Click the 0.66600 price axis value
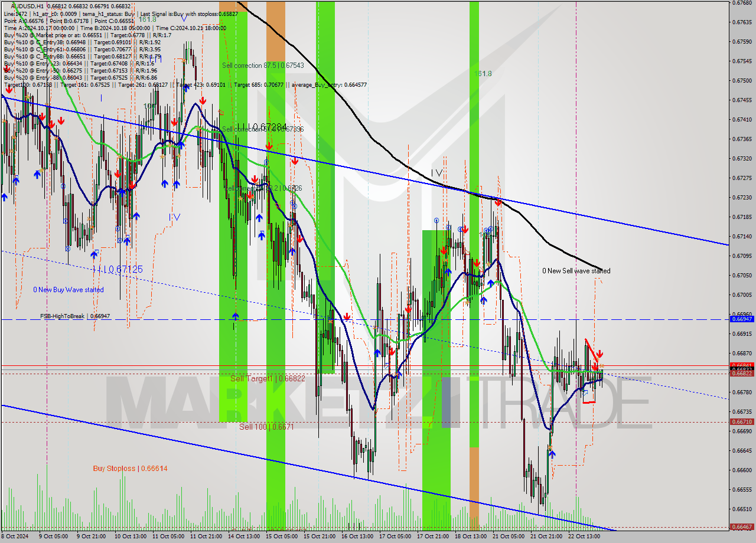756x543 pixels. coord(742,470)
